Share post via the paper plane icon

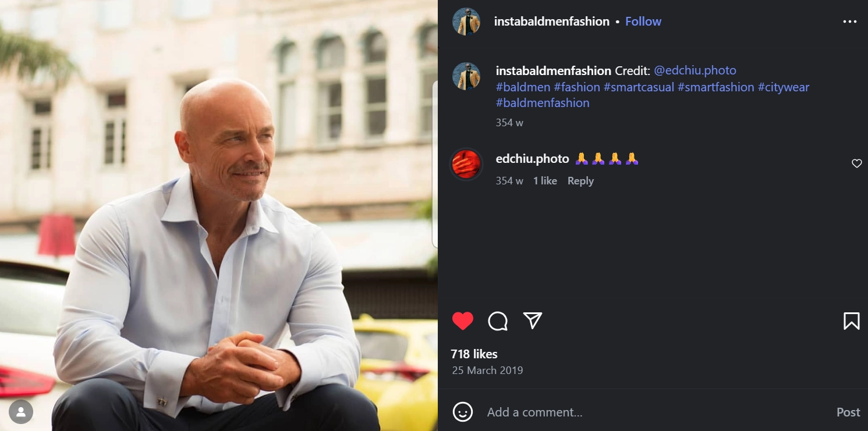pyautogui.click(x=533, y=320)
